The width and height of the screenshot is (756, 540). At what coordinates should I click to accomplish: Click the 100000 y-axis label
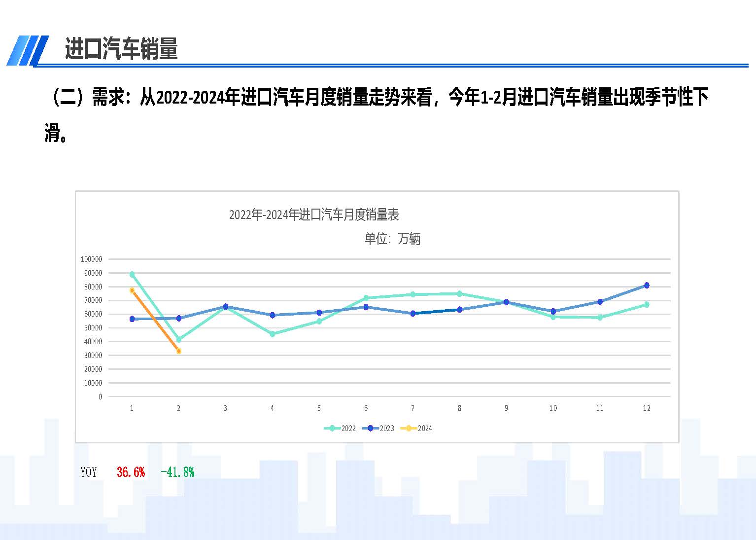91,259
